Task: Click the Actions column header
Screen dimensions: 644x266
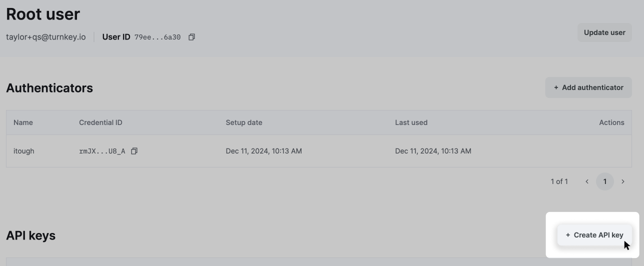Action: click(x=611, y=122)
